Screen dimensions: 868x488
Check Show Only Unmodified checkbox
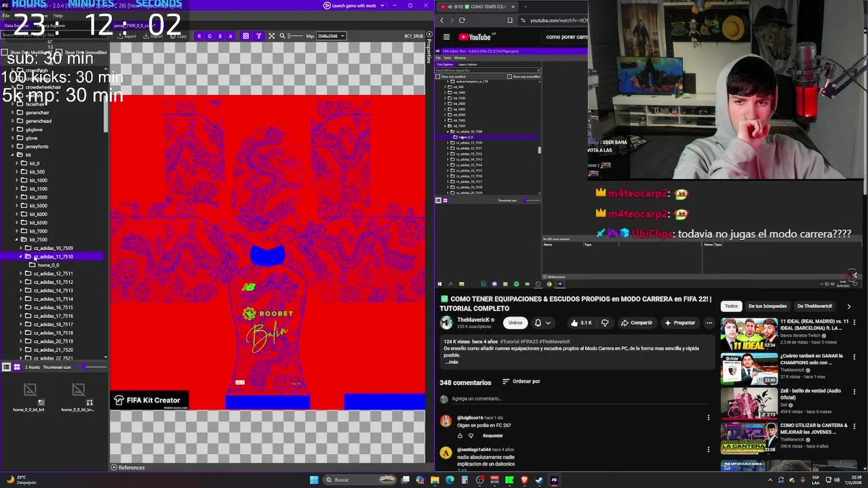(x=60, y=52)
